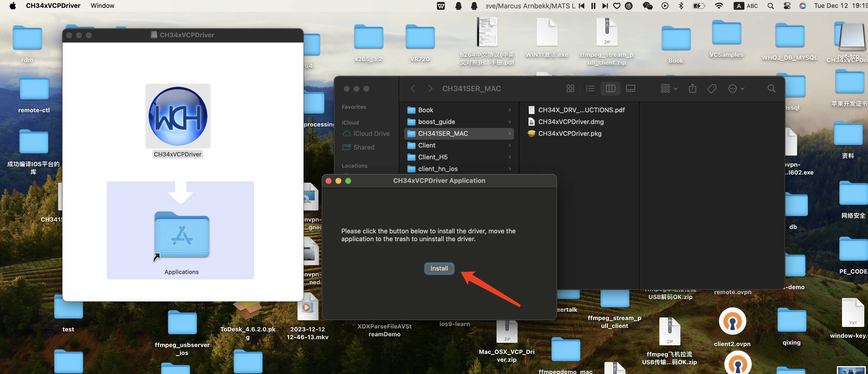Switch Finder to list view
868x374 pixels.
pos(590,89)
